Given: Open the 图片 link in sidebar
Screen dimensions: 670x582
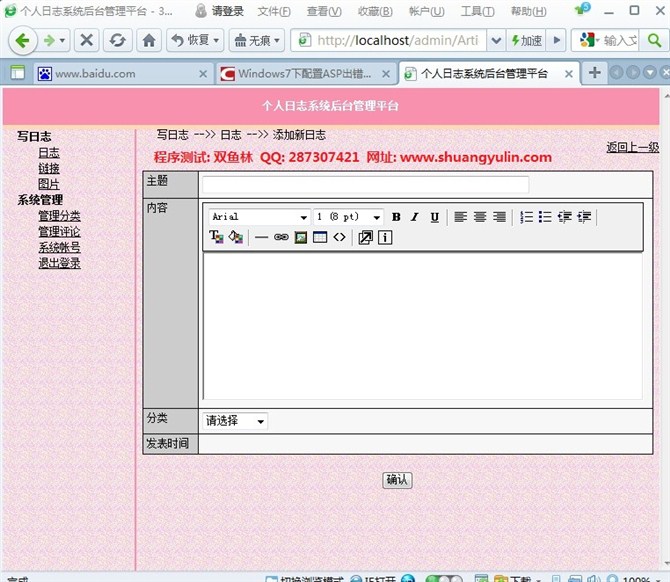Looking at the screenshot, I should click(49, 184).
